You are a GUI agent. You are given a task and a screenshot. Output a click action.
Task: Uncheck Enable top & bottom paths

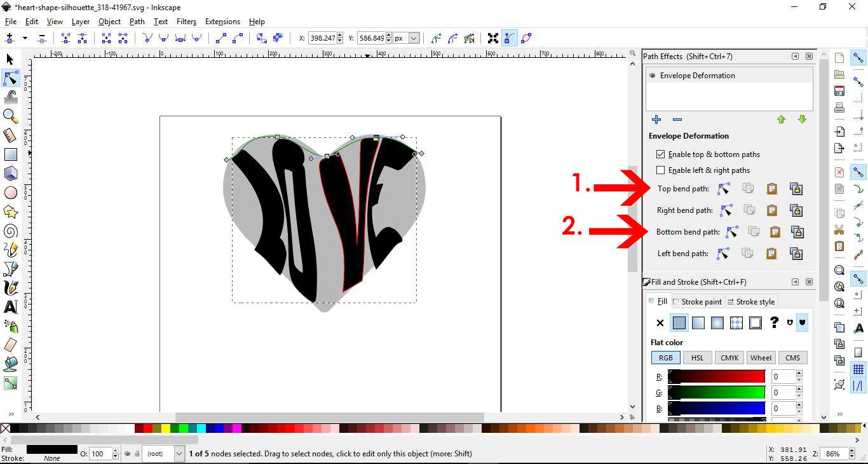pyautogui.click(x=661, y=154)
